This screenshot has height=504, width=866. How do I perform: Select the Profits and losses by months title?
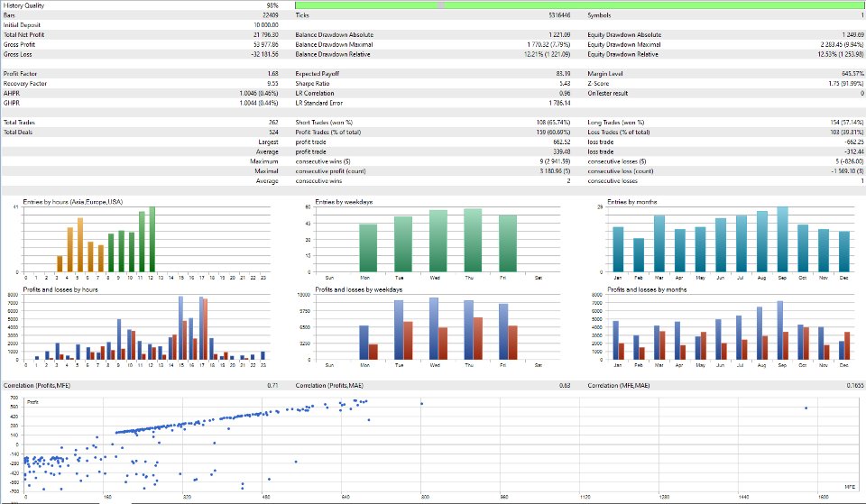click(x=647, y=289)
